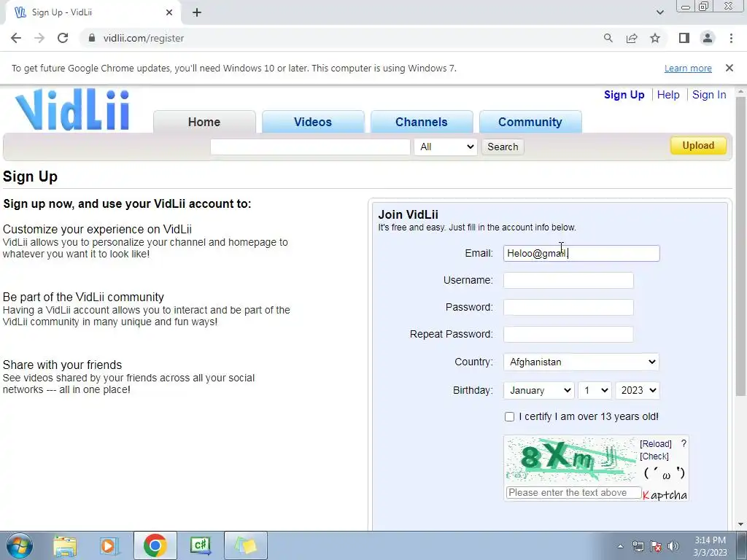Go to the Sign In link
This screenshot has height=560, width=747.
click(x=709, y=95)
